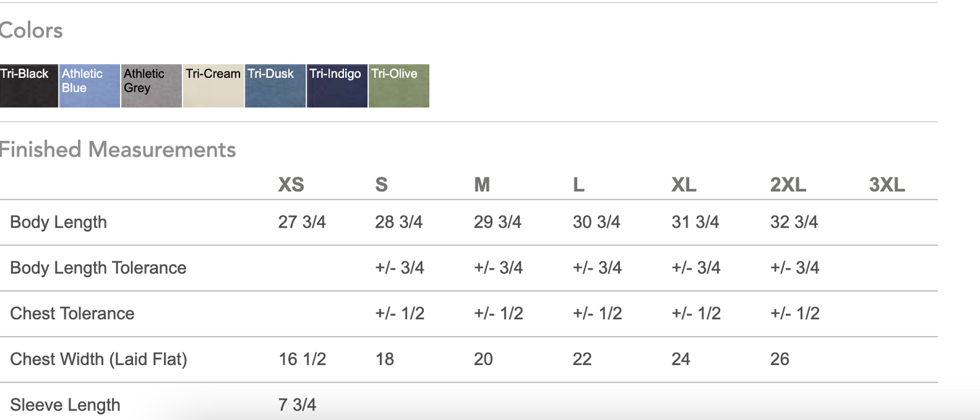980x420 pixels.
Task: Click the Finished Measurements heading
Action: click(117, 149)
